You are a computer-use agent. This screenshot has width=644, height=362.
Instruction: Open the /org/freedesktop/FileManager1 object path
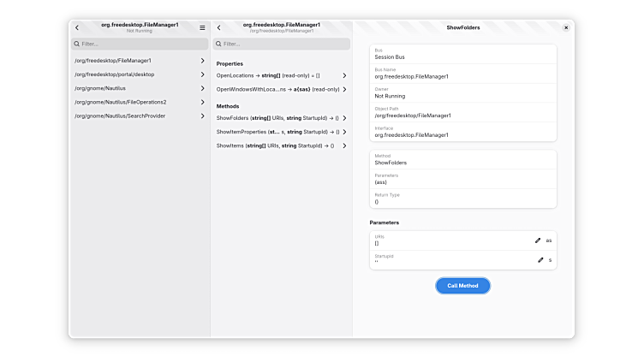(x=137, y=61)
